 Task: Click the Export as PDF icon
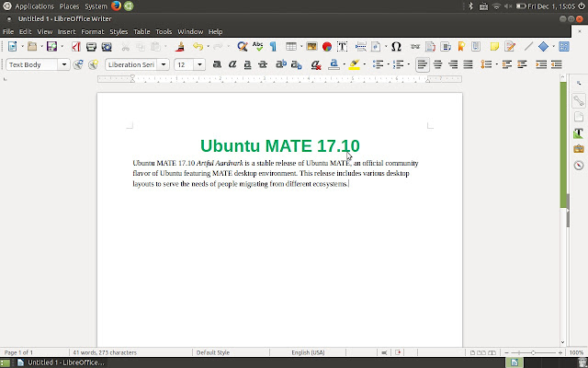tap(77, 46)
